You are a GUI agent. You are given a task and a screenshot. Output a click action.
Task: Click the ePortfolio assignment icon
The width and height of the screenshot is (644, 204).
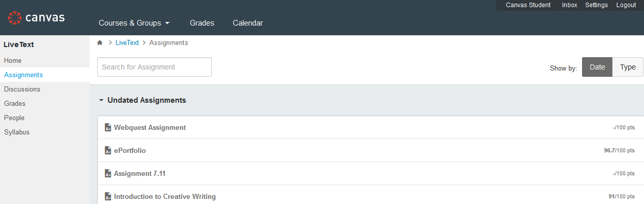[x=107, y=150]
